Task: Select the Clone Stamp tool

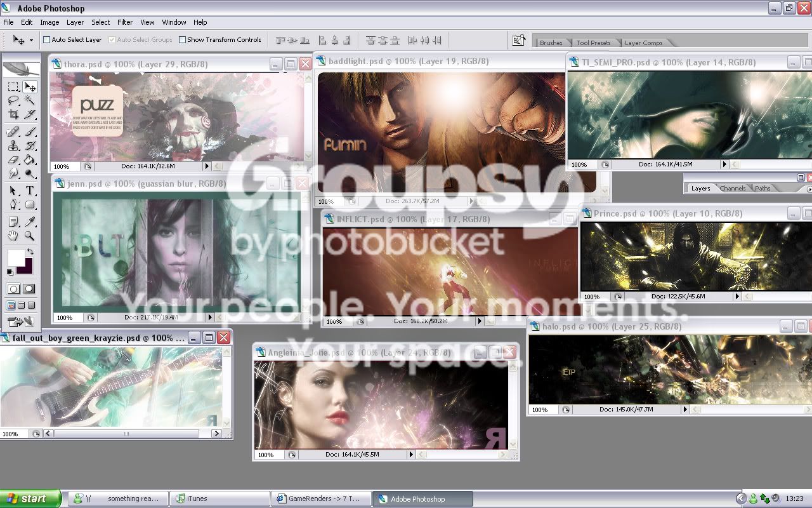Action: coord(13,145)
